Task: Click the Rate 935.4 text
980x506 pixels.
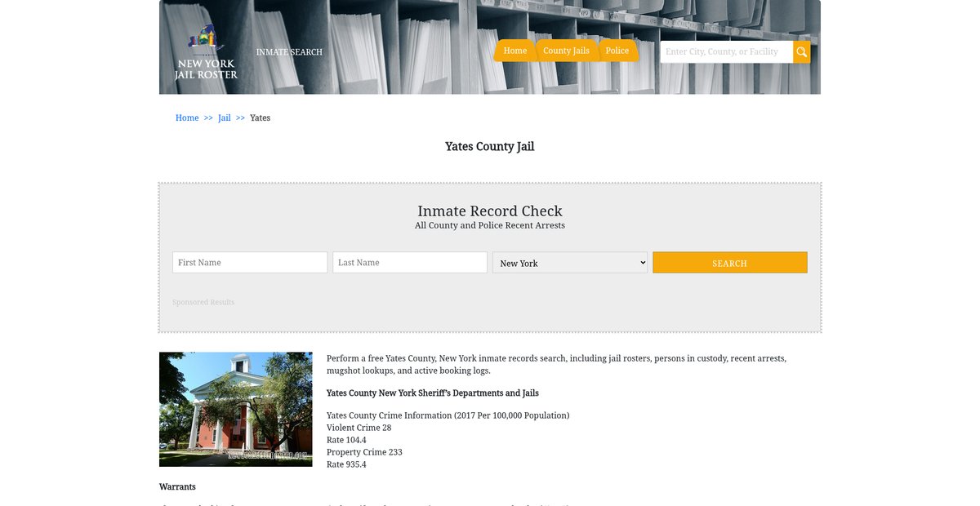Action: (347, 464)
